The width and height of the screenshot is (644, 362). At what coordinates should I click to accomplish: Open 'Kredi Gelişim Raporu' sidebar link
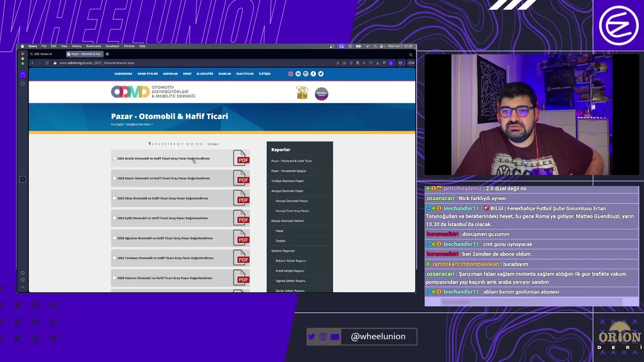[x=290, y=270]
